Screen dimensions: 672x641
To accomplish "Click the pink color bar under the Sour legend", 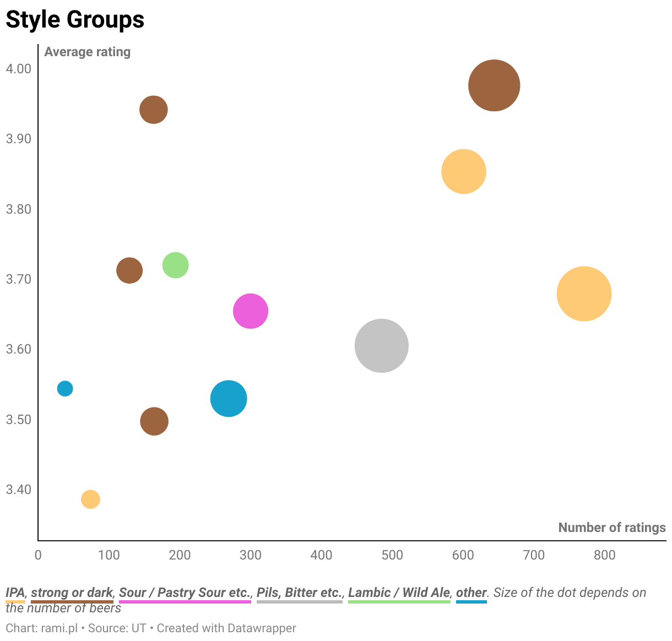I will 185,602.
